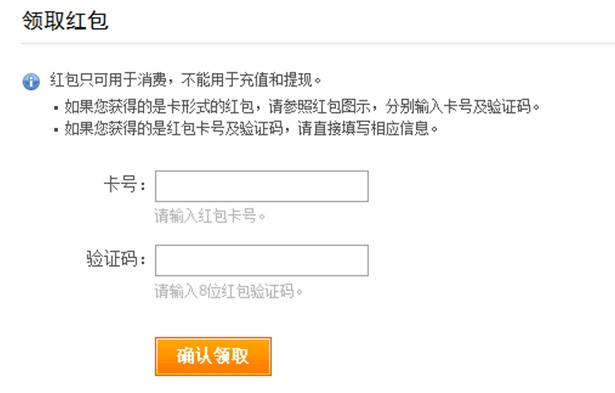Click the phrase 如果您获得的是红包卡号及验证码
Screen dimensions: 615x393
pos(174,128)
